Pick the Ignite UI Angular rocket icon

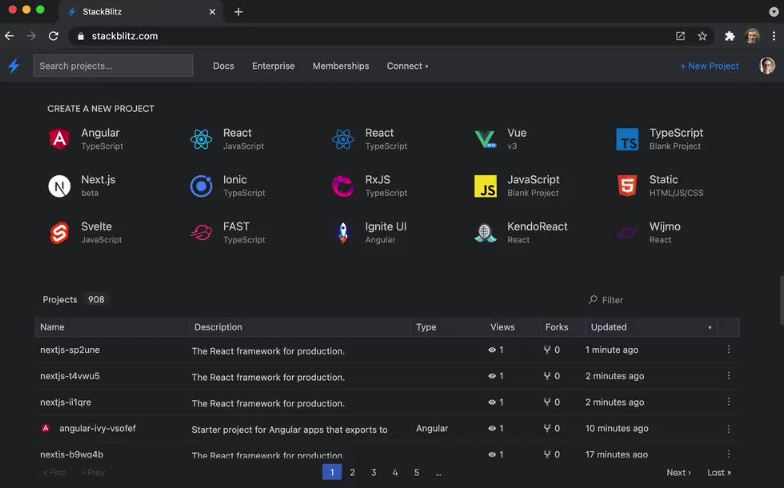click(343, 233)
